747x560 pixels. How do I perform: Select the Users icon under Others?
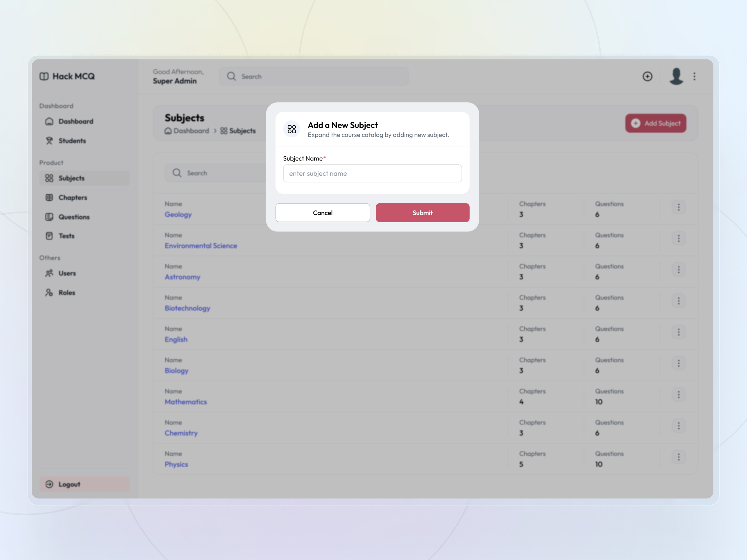coord(49,273)
